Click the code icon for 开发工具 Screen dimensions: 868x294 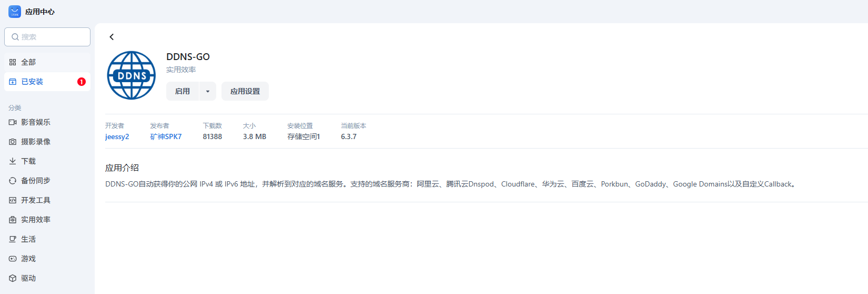click(13, 200)
